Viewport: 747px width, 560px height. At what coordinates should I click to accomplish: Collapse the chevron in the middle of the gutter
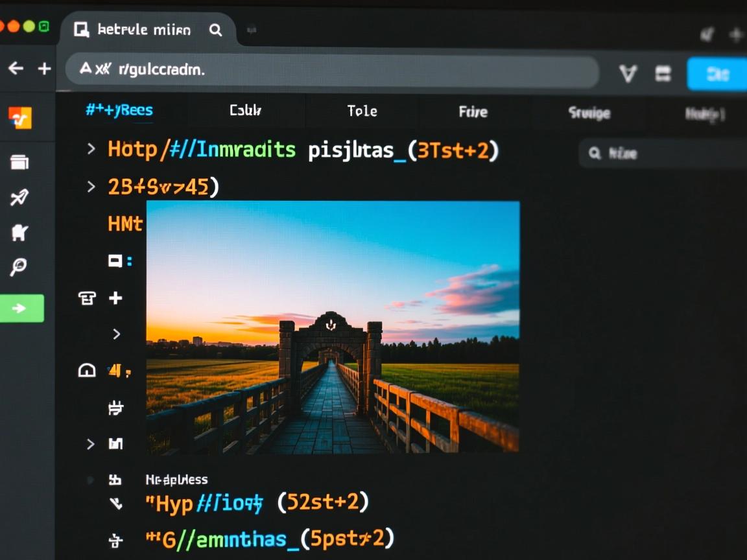pos(117,334)
